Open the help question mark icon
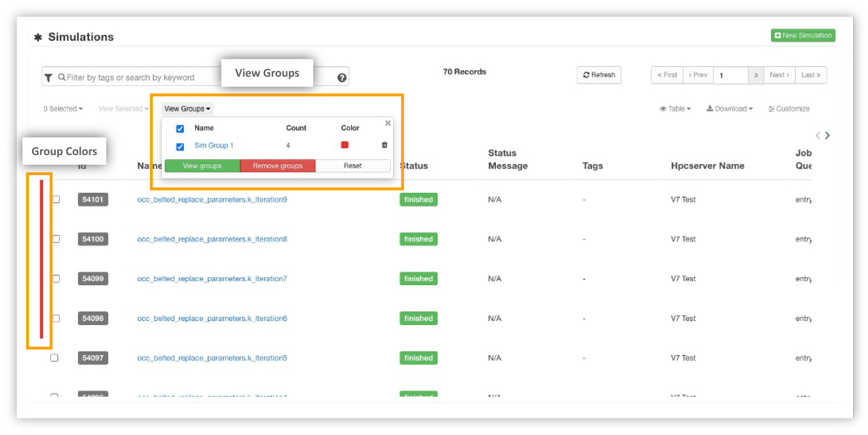The width and height of the screenshot is (868, 435). point(342,78)
